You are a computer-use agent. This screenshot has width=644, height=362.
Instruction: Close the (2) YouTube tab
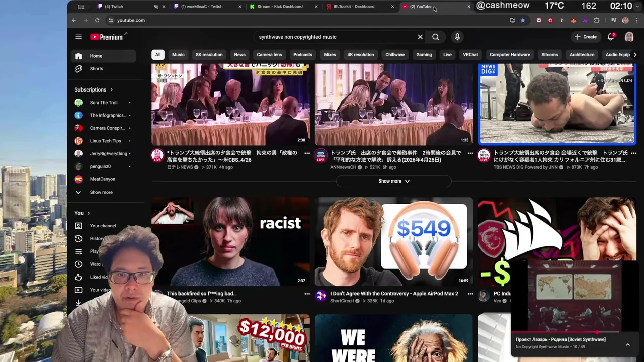469,7
